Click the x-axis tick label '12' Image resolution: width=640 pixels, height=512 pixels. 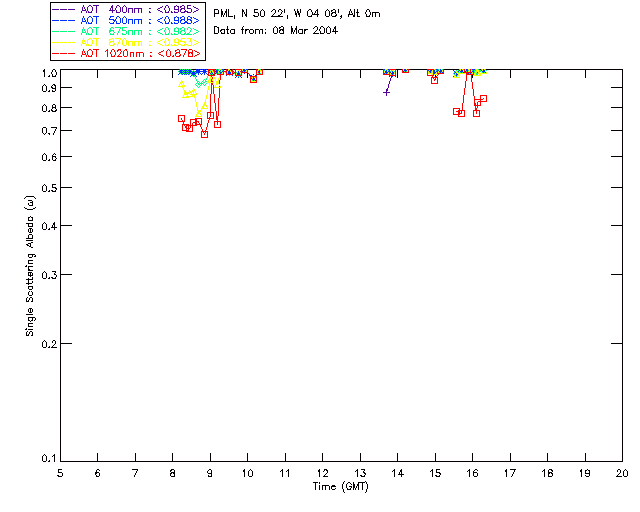(322, 473)
